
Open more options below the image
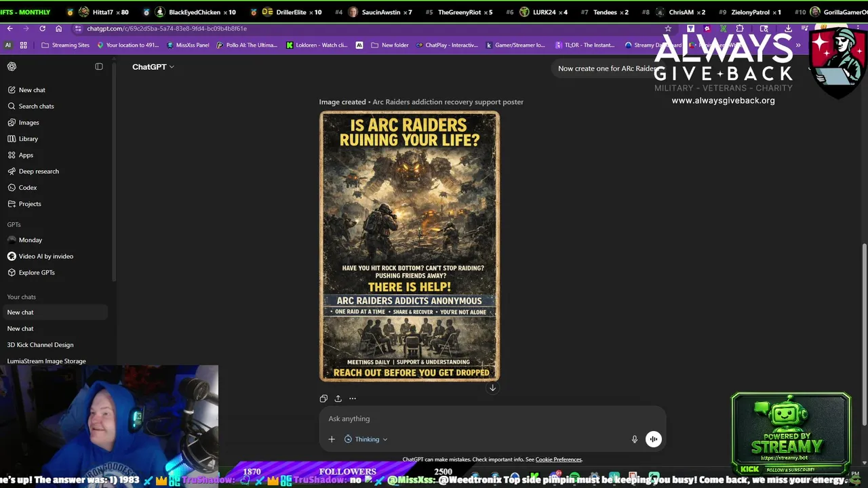pyautogui.click(x=353, y=399)
